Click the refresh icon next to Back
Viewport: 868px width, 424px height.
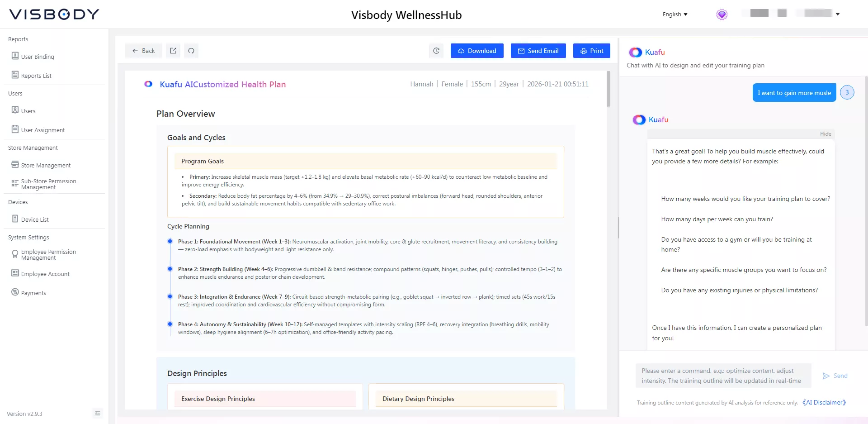tap(191, 51)
